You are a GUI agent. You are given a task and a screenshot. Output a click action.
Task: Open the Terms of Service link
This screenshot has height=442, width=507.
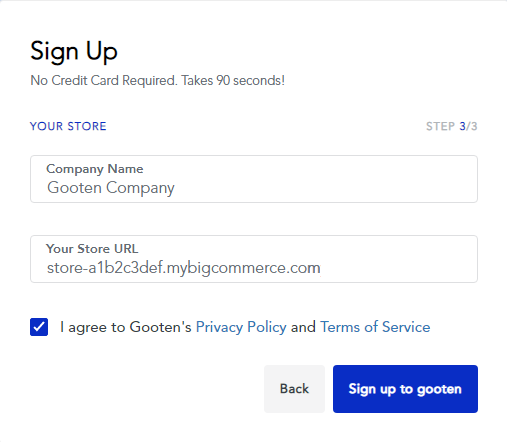pyautogui.click(x=375, y=327)
